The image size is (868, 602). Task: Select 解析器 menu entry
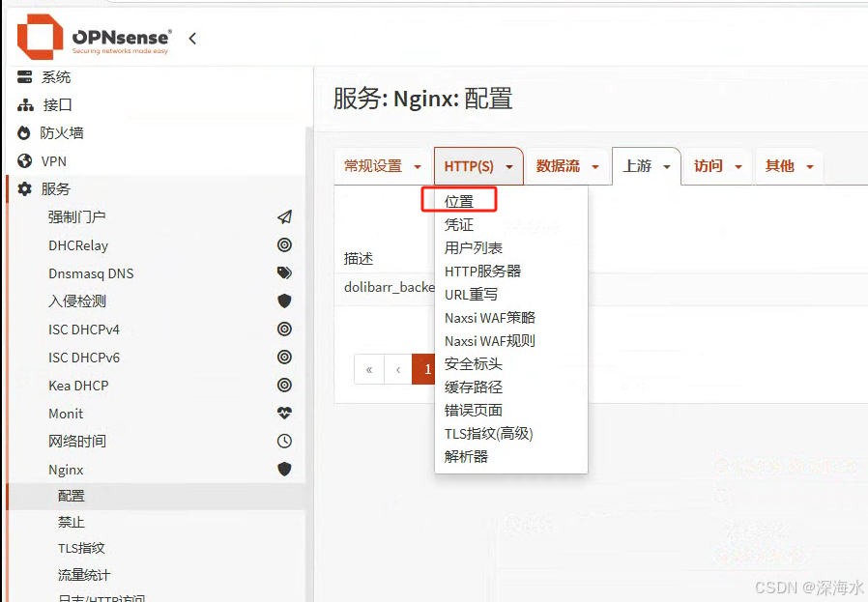point(466,456)
